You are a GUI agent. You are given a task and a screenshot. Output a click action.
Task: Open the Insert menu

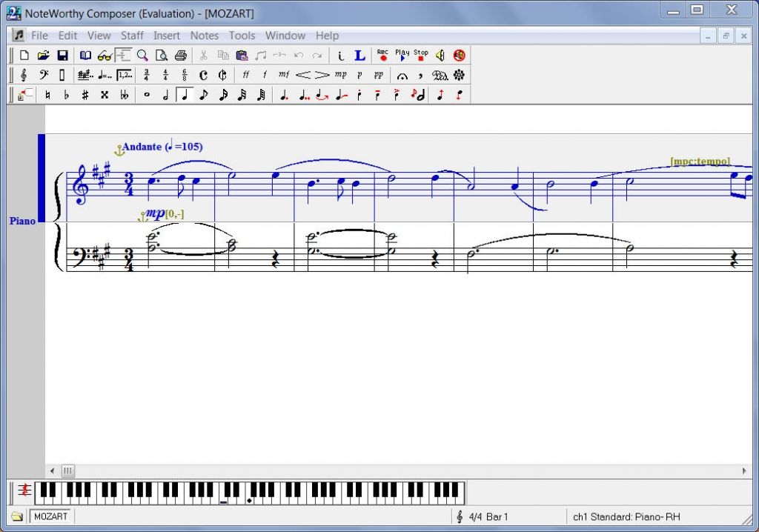[167, 35]
